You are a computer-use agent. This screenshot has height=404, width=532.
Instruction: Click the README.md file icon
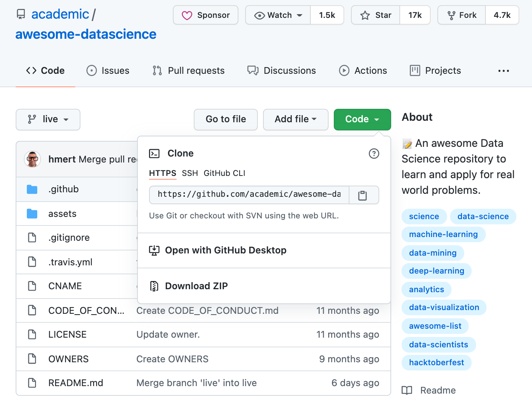pyautogui.click(x=32, y=383)
